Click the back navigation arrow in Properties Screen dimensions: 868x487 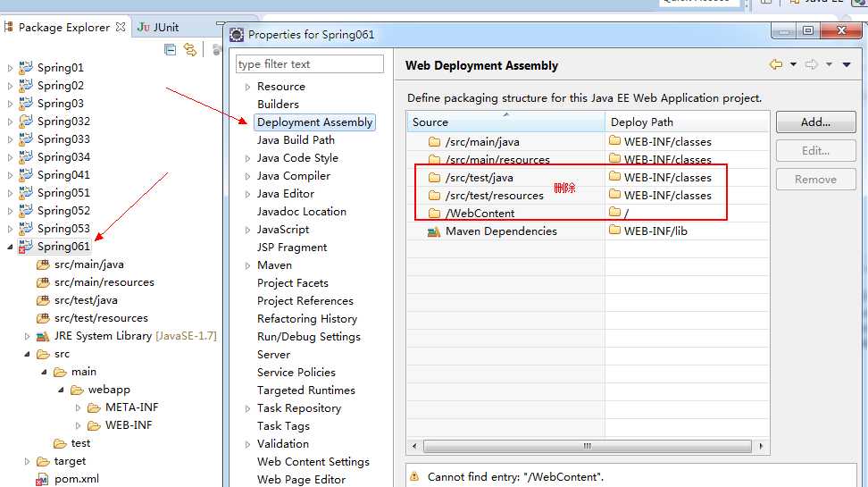tap(776, 65)
